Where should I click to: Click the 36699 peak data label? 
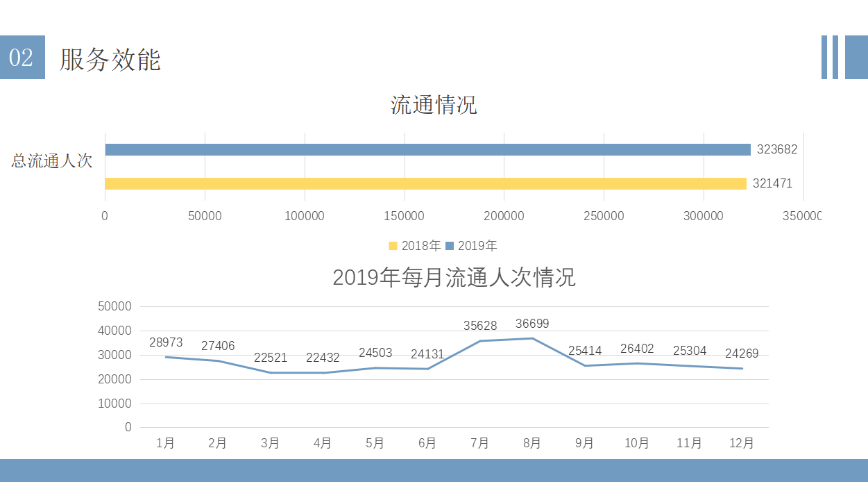pyautogui.click(x=532, y=324)
